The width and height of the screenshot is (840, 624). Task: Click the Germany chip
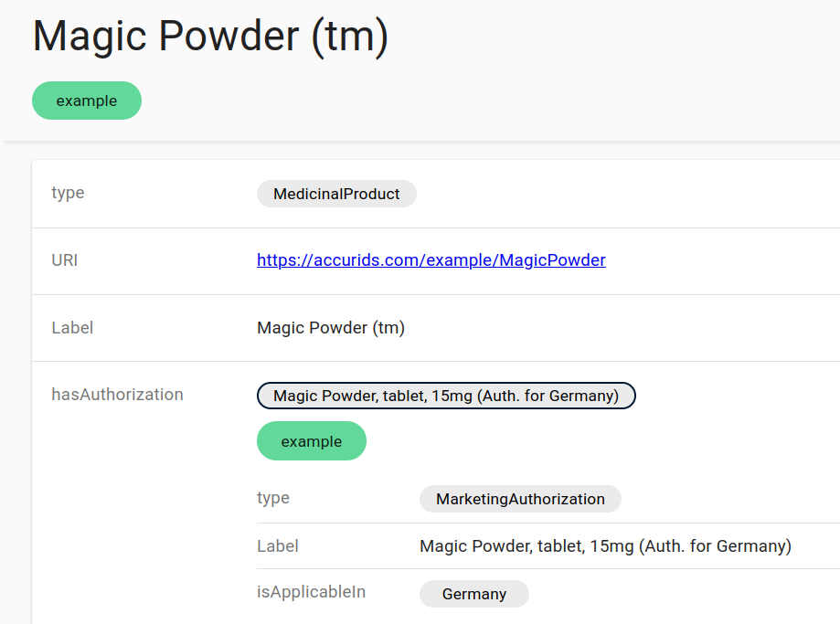coord(473,594)
